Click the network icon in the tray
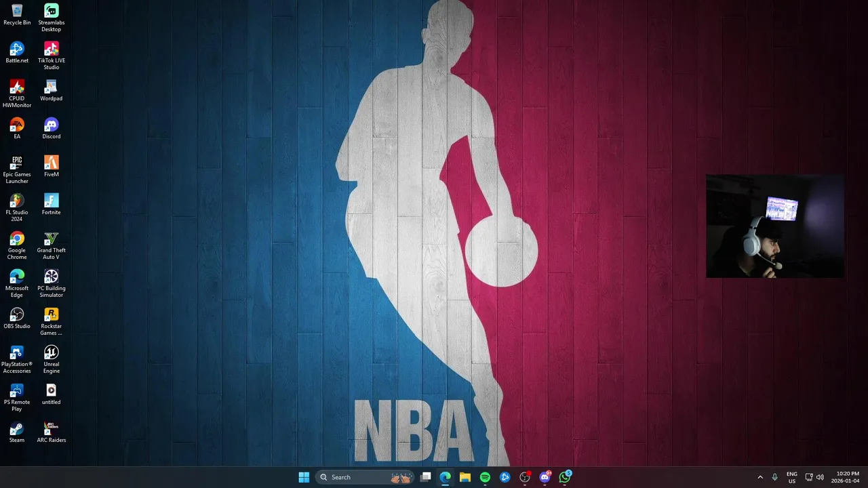868x488 pixels. coord(809,477)
